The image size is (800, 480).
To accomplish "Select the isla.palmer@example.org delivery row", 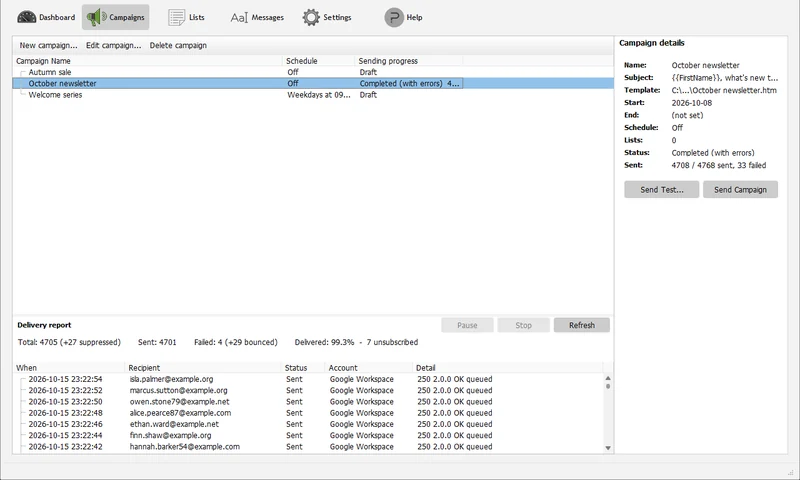I will pos(308,379).
